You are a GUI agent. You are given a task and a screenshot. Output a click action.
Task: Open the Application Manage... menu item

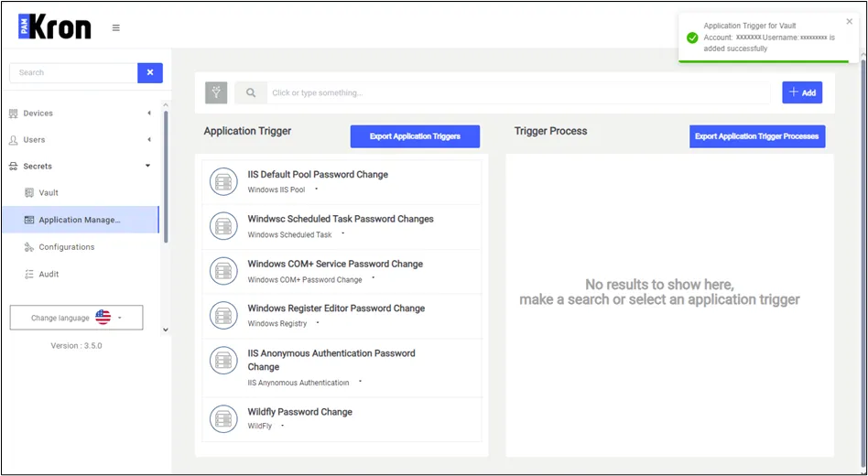click(x=81, y=220)
